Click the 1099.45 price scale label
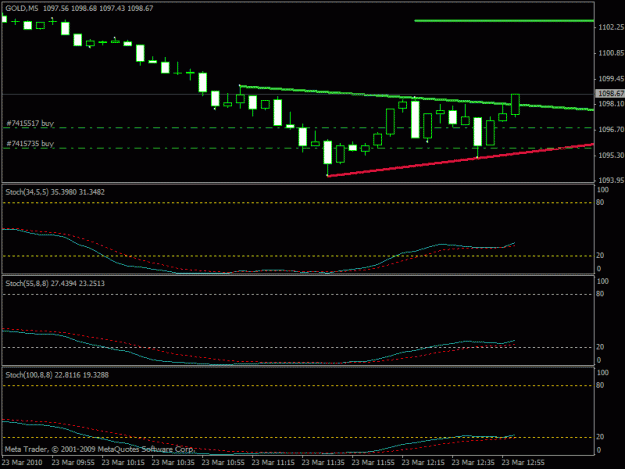 click(611, 78)
